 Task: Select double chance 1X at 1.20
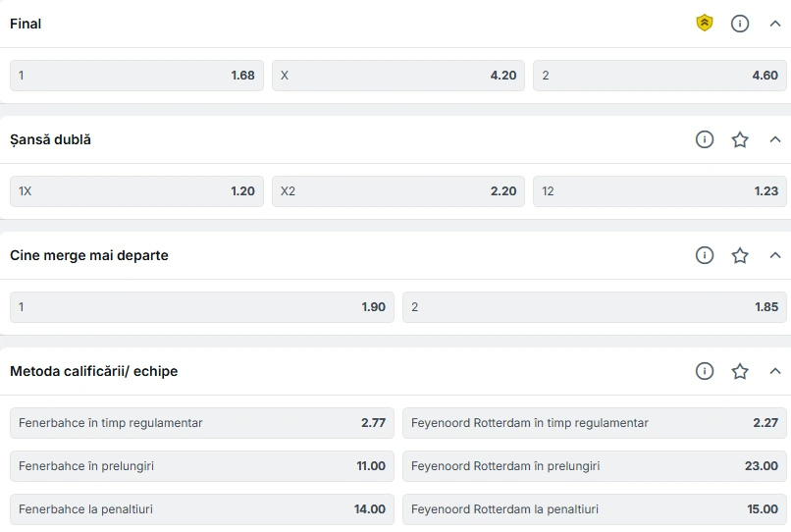click(136, 191)
